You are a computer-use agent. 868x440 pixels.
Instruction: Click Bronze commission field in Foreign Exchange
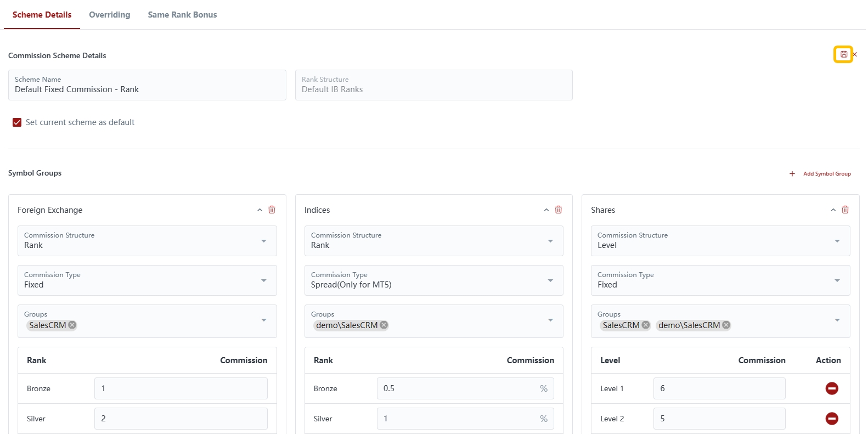[x=181, y=388]
